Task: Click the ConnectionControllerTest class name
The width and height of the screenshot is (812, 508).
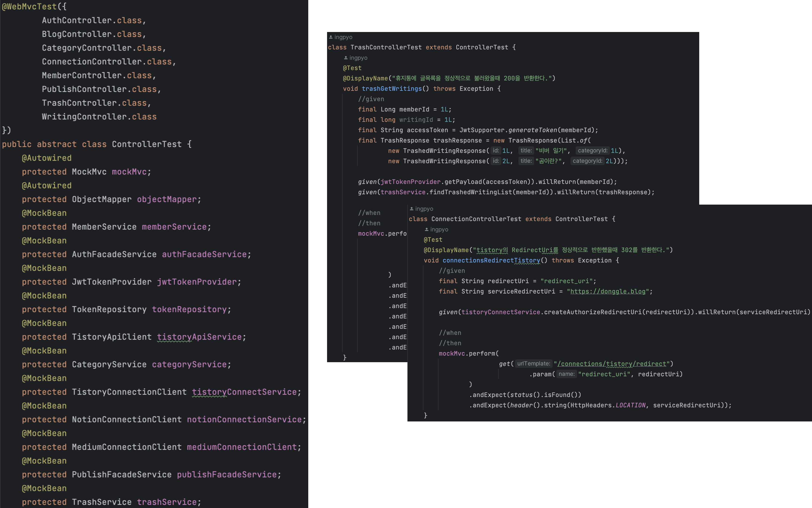Action: tap(476, 219)
